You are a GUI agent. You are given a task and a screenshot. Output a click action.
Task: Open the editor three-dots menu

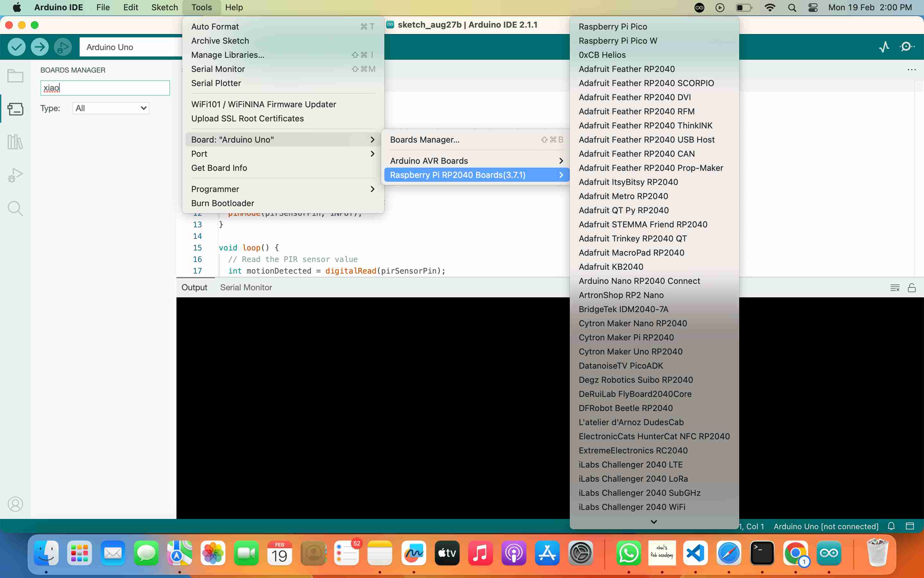(912, 70)
